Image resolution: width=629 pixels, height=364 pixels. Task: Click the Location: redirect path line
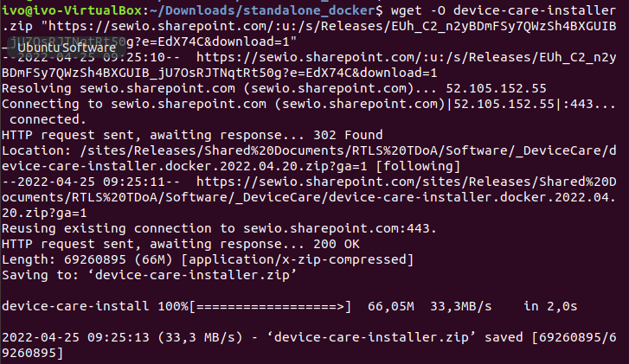309,158
